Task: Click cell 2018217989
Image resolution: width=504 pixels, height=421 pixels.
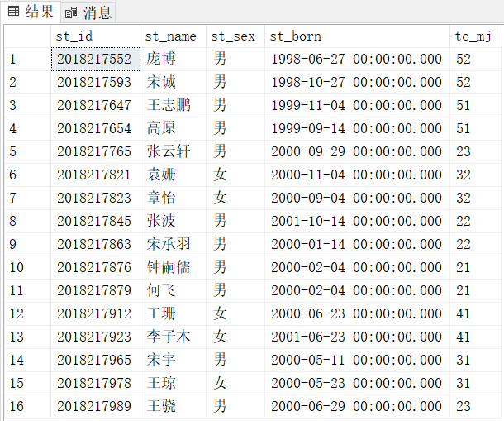Action: [96, 406]
